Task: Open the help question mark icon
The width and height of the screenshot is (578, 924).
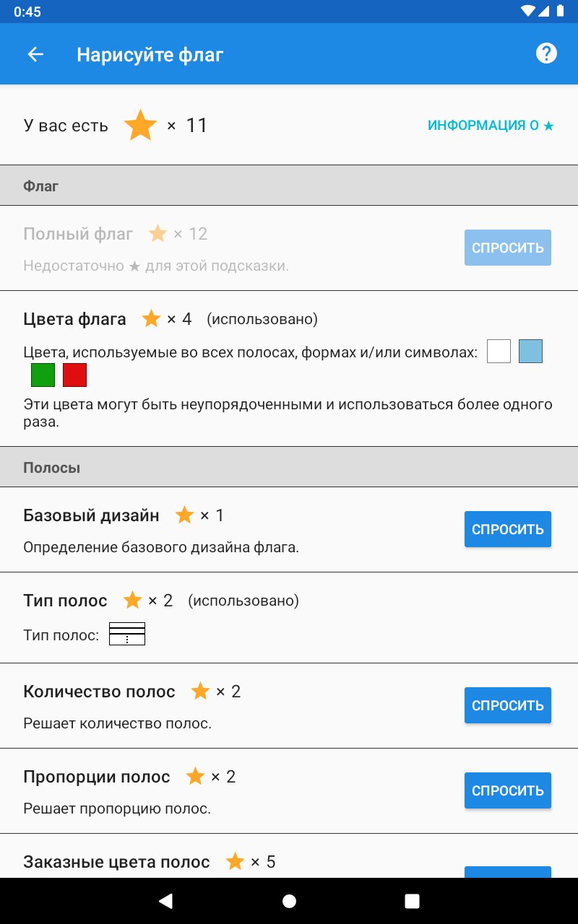Action: 546,53
